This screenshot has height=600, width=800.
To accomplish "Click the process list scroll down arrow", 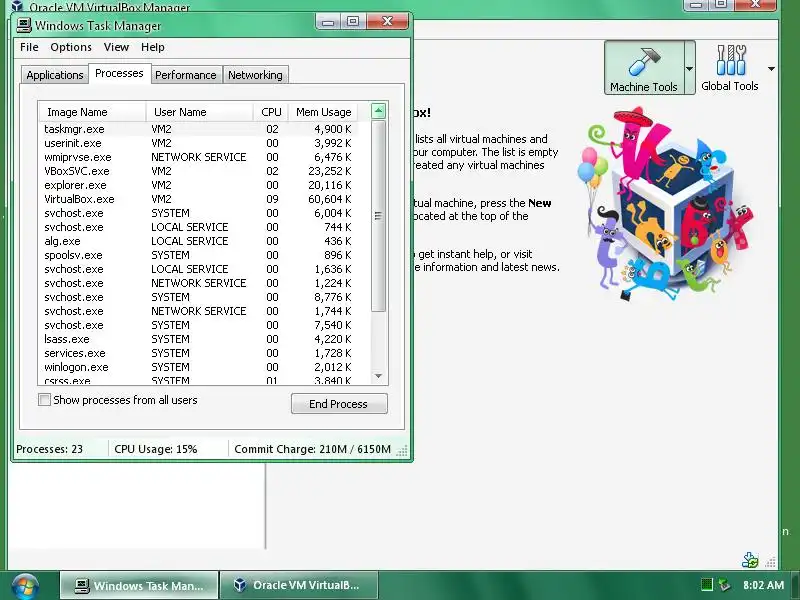I will [x=378, y=376].
